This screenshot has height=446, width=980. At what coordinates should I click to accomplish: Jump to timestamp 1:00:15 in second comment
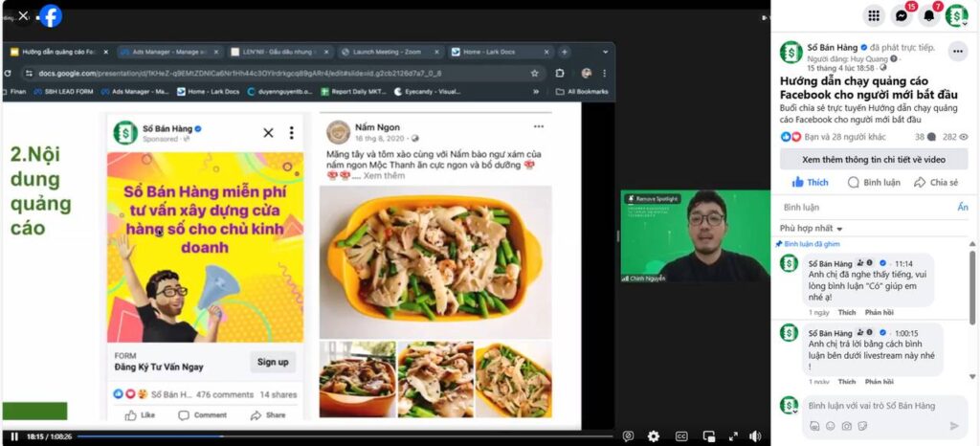pyautogui.click(x=906, y=333)
